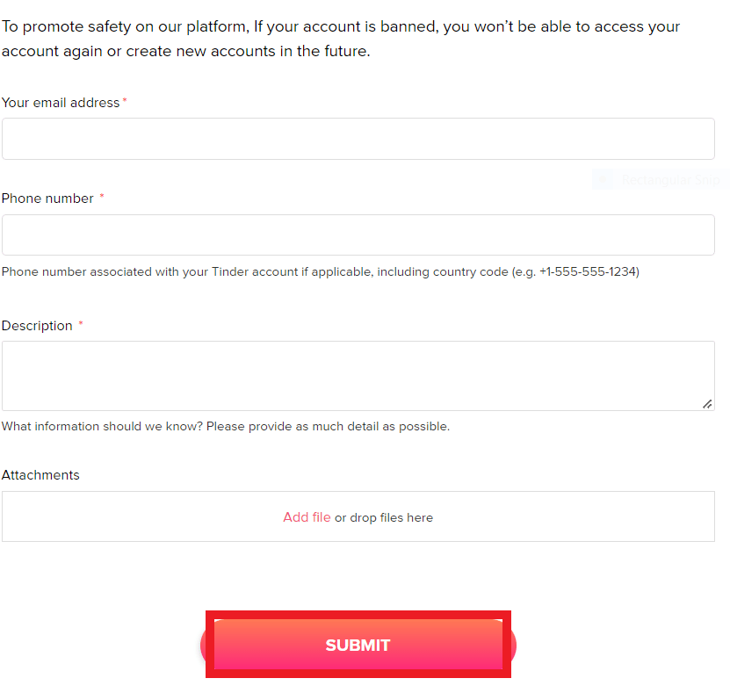The image size is (730, 700).
Task: Click the Add file link
Action: click(307, 517)
